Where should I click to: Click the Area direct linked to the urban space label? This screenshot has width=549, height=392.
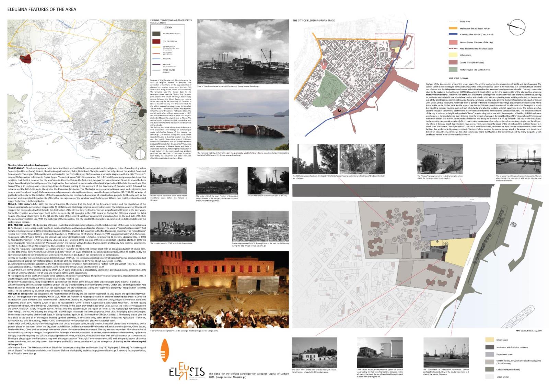pyautogui.click(x=476, y=49)
